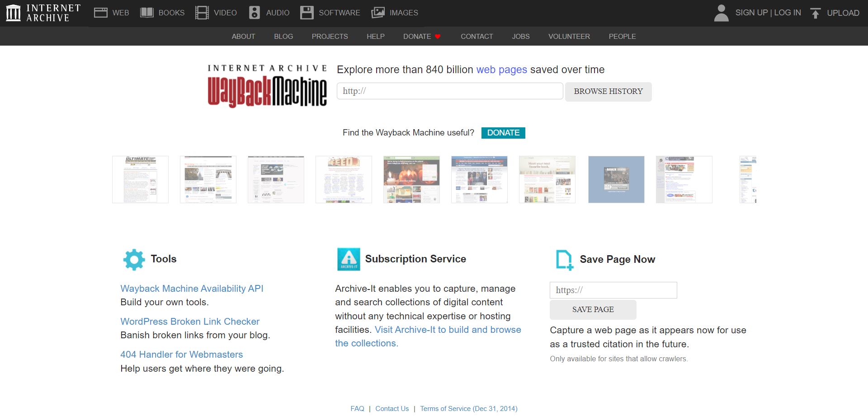Click the BROWSE HISTORY button
868x420 pixels.
608,92
